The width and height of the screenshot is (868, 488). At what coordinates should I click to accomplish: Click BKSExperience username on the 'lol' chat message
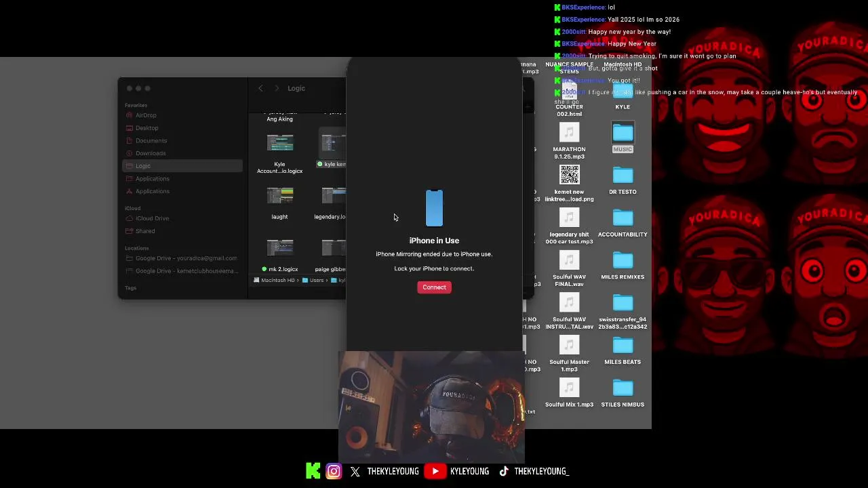(x=583, y=7)
